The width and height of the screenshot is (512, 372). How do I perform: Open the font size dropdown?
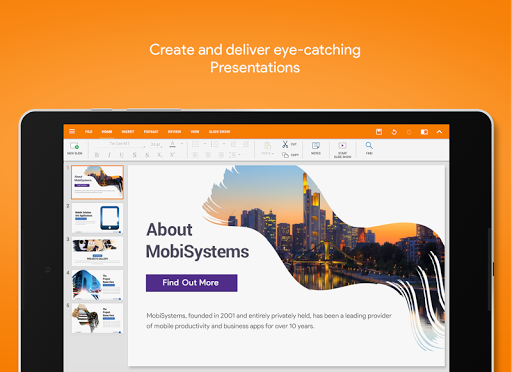156,144
